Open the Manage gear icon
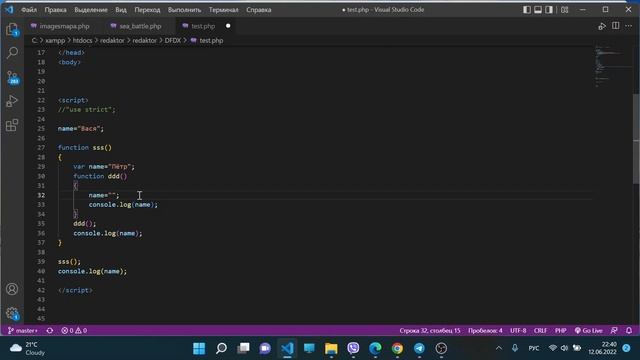 12,313
